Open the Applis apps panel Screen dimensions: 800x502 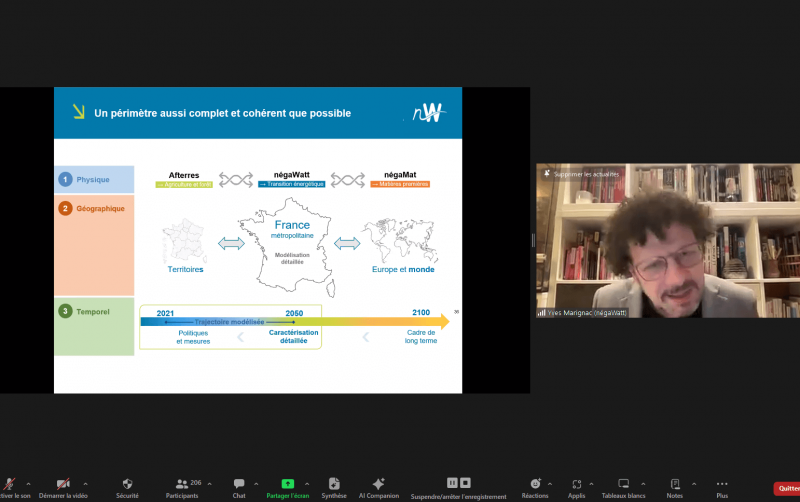click(x=577, y=487)
